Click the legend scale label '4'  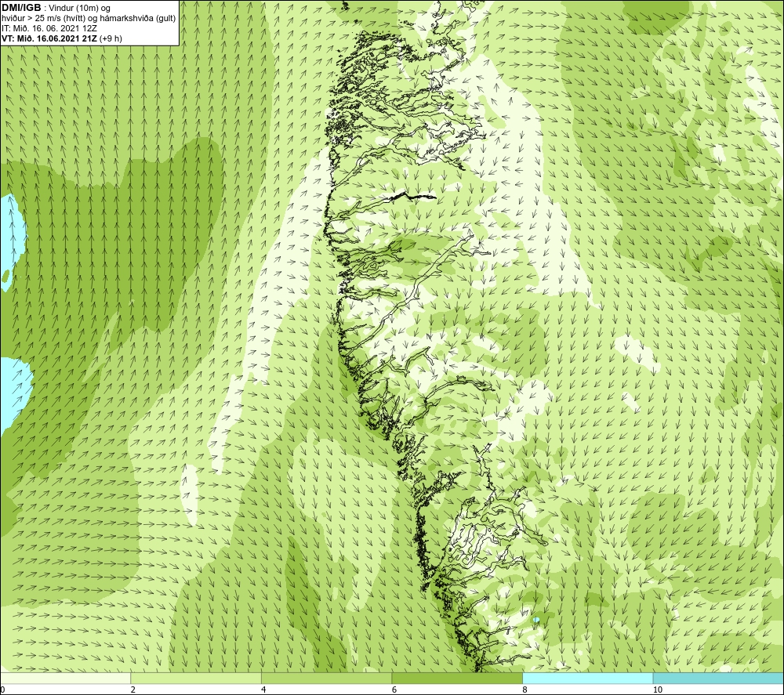tap(263, 690)
